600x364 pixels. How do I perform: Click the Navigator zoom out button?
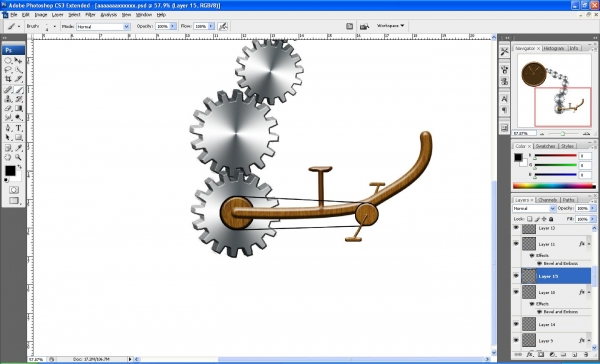(x=542, y=134)
